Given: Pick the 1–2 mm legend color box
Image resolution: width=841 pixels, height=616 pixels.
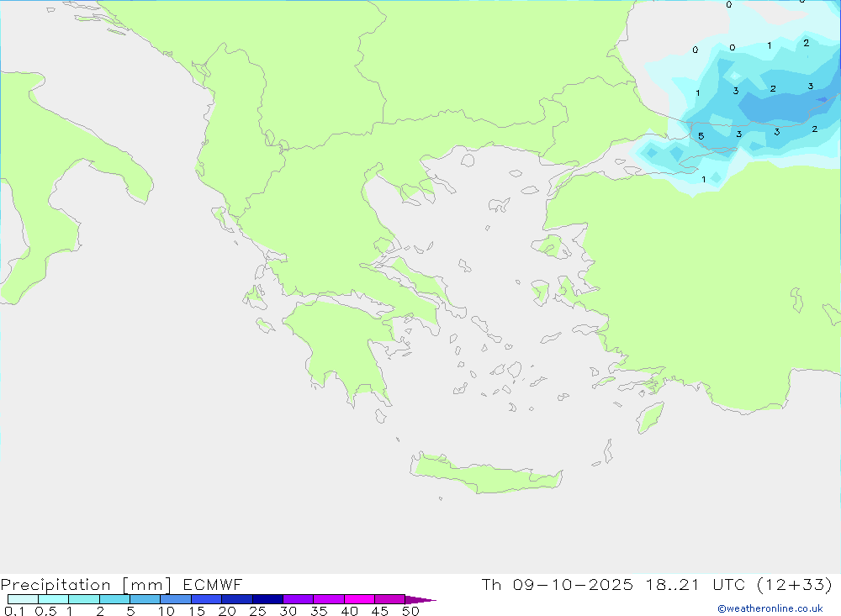Looking at the screenshot, I should point(84,599).
